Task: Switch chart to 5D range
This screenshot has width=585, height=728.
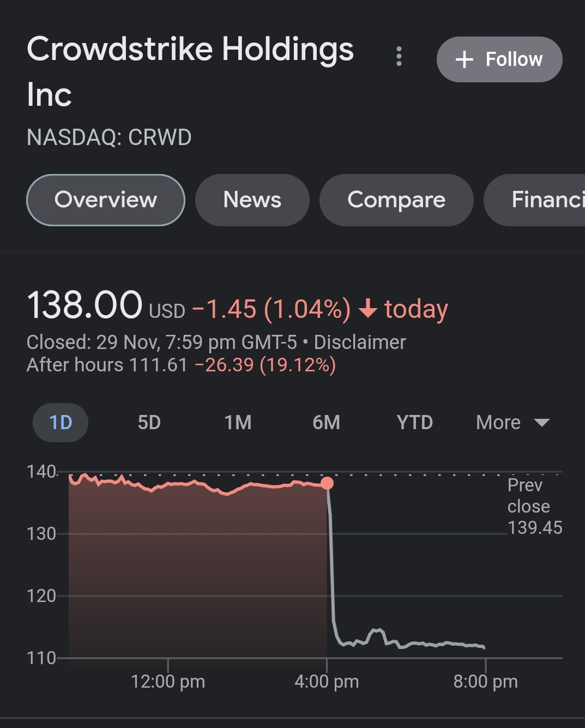Action: (149, 423)
